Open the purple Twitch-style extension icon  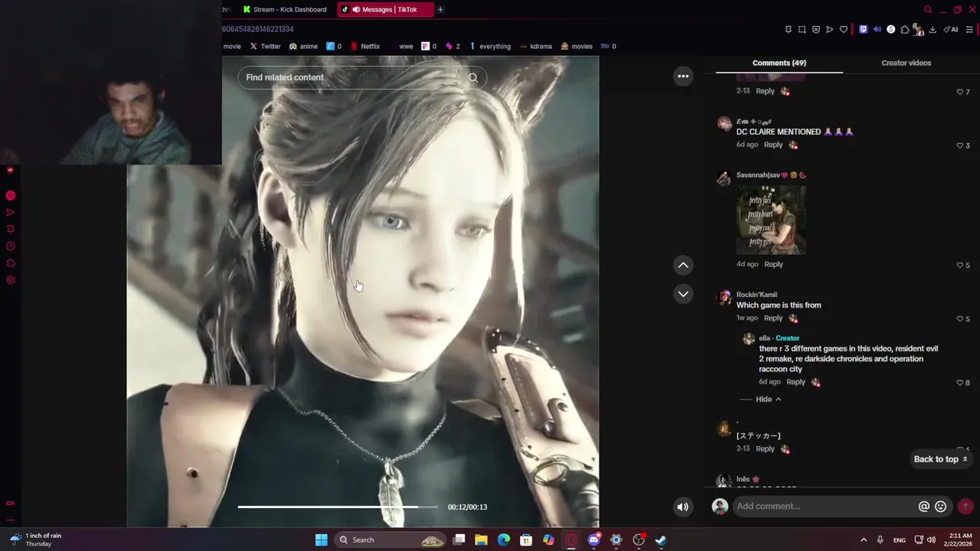[863, 30]
